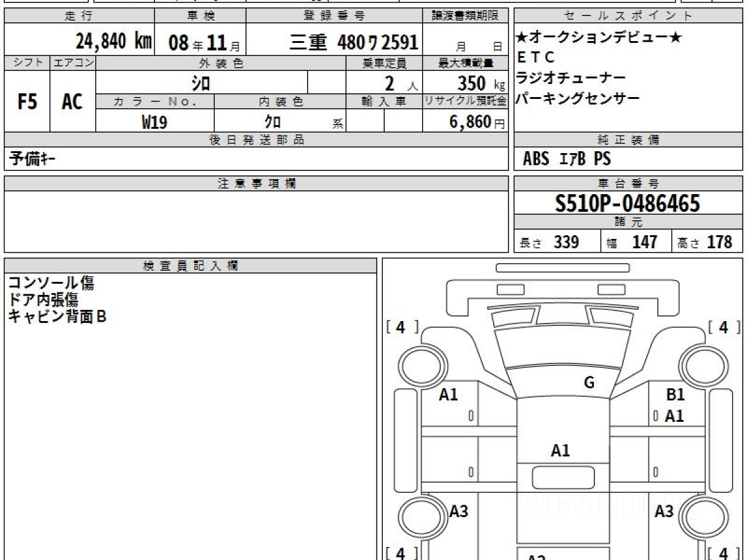The height and width of the screenshot is (560, 747).
Task: Click the 検査員記入欄 header
Action: [190, 266]
